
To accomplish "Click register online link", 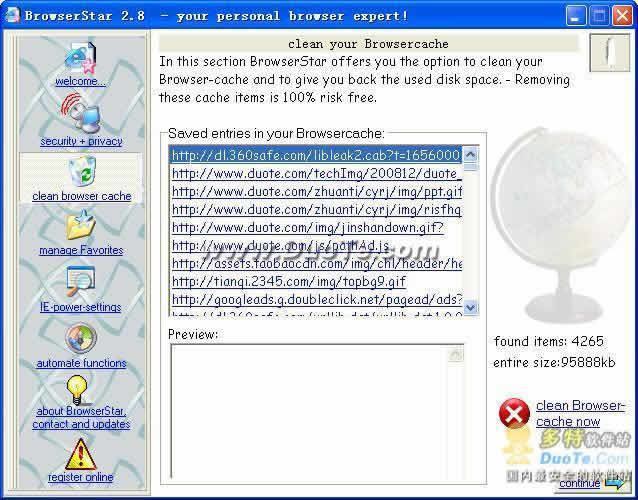I will coord(81,477).
